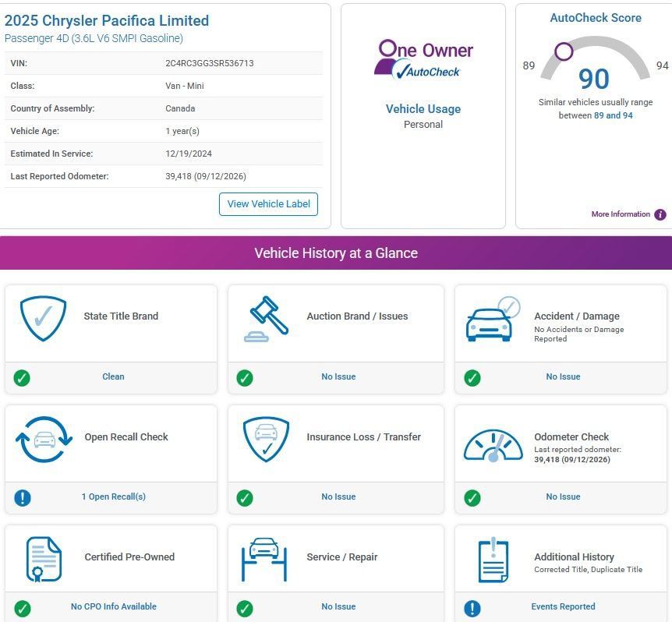672x622 pixels.
Task: Click the Passenger 4D engine subtitle
Action: pyautogui.click(x=94, y=38)
